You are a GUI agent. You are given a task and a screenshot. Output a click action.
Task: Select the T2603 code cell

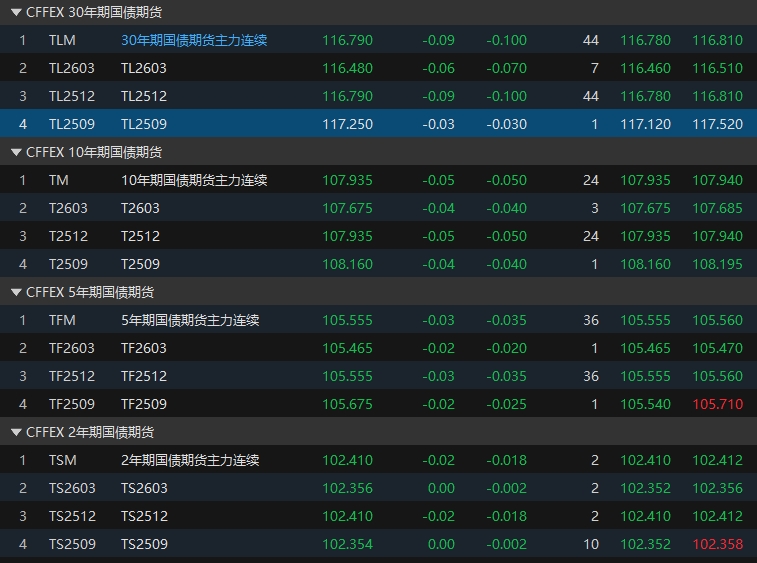pos(68,208)
